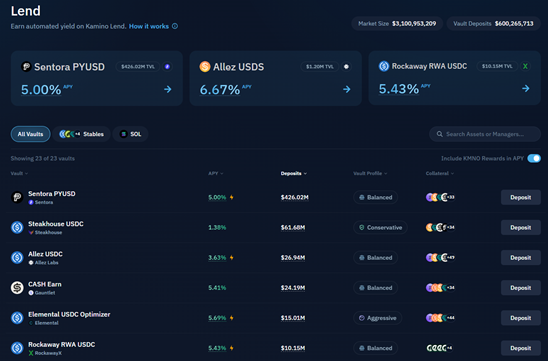
Task: Click Steakhouse manager name under Steakhouse USDC
Action: [48, 232]
